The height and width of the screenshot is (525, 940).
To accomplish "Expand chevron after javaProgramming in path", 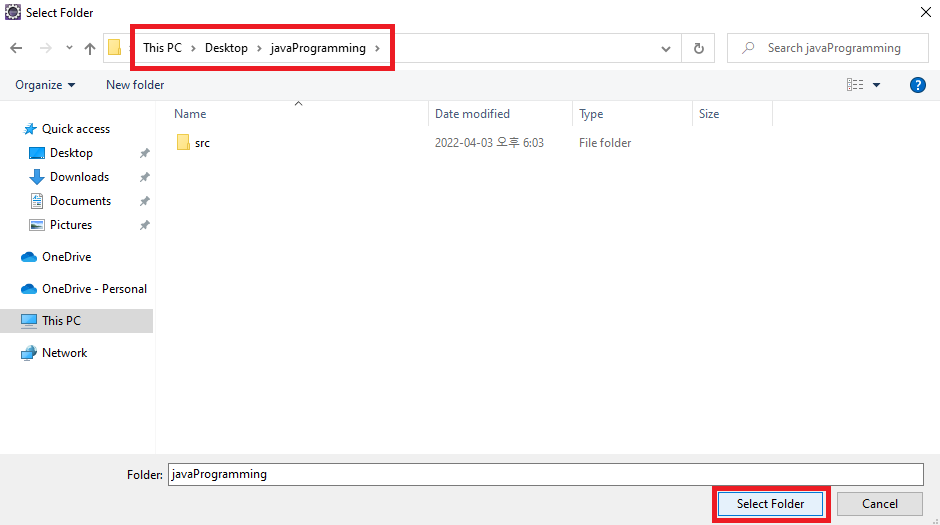I will (377, 48).
